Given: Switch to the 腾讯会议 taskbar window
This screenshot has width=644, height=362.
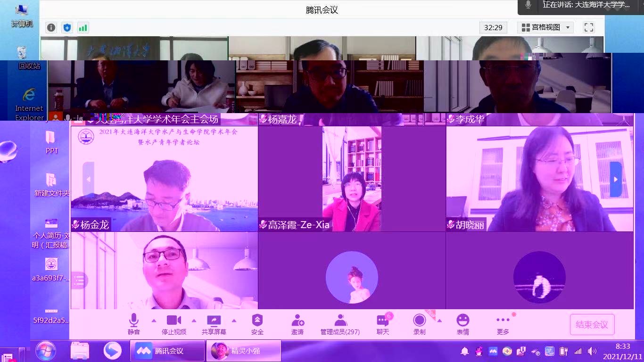Looking at the screenshot, I should pos(167,351).
